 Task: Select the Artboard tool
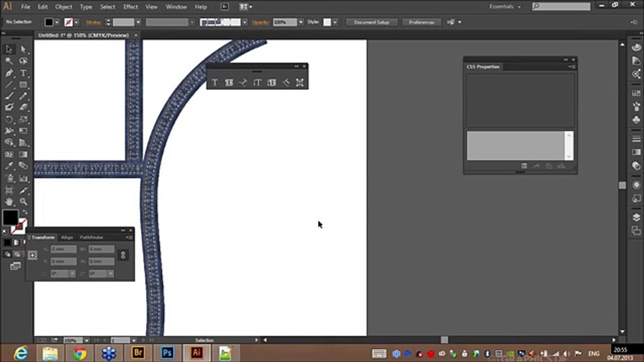click(x=9, y=190)
